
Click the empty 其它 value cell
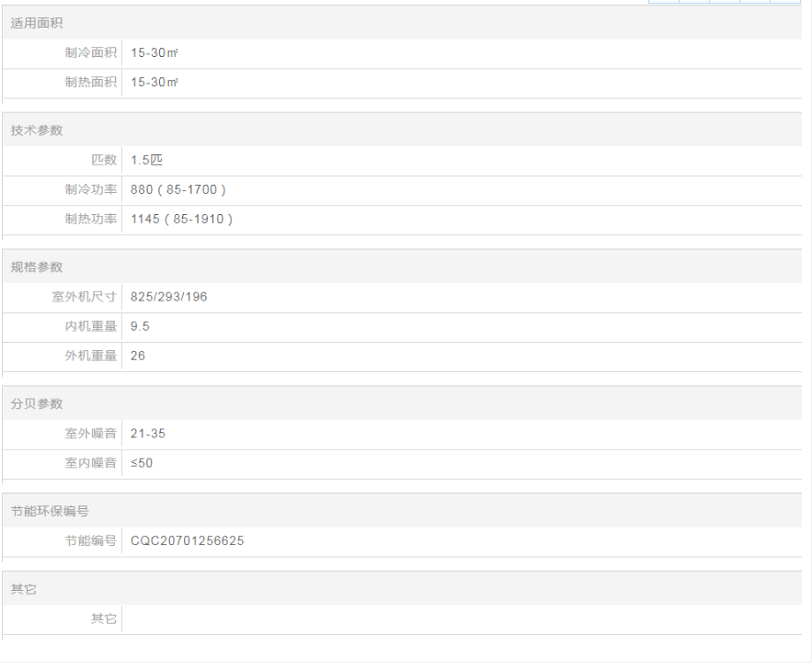[x=460, y=619]
